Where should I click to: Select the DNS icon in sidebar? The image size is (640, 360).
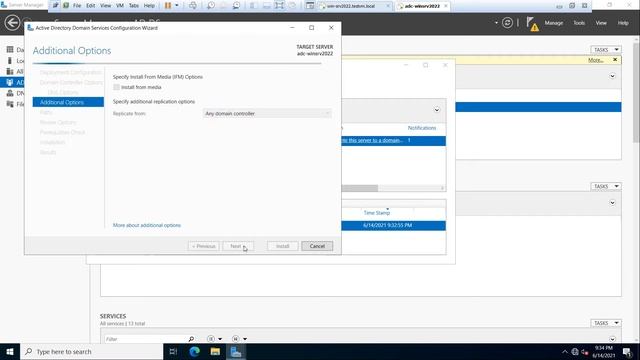point(10,93)
